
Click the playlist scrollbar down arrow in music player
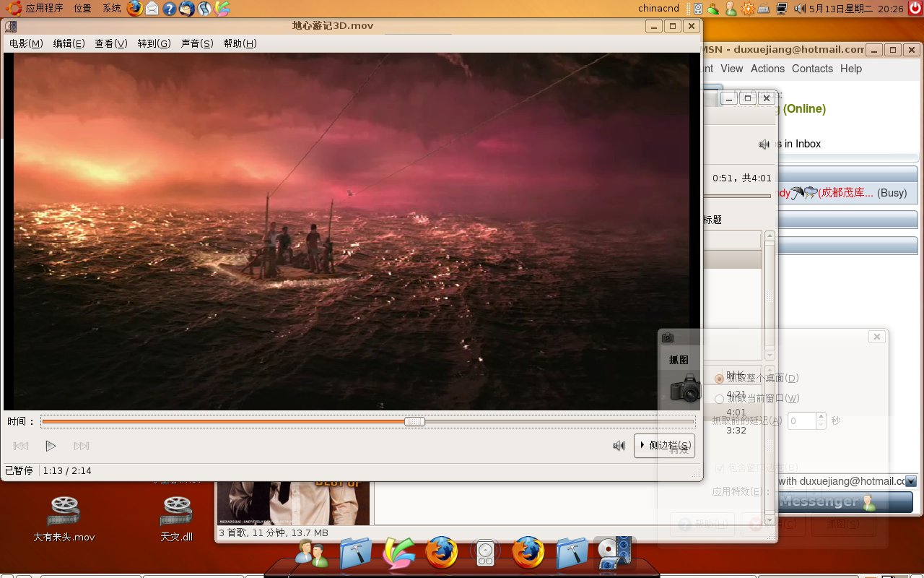[770, 519]
